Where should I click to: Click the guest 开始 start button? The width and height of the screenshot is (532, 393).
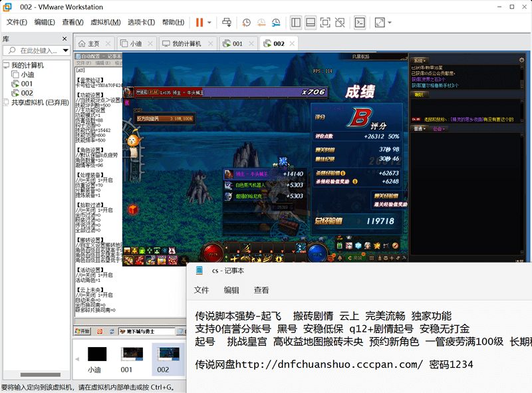pyautogui.click(x=82, y=331)
